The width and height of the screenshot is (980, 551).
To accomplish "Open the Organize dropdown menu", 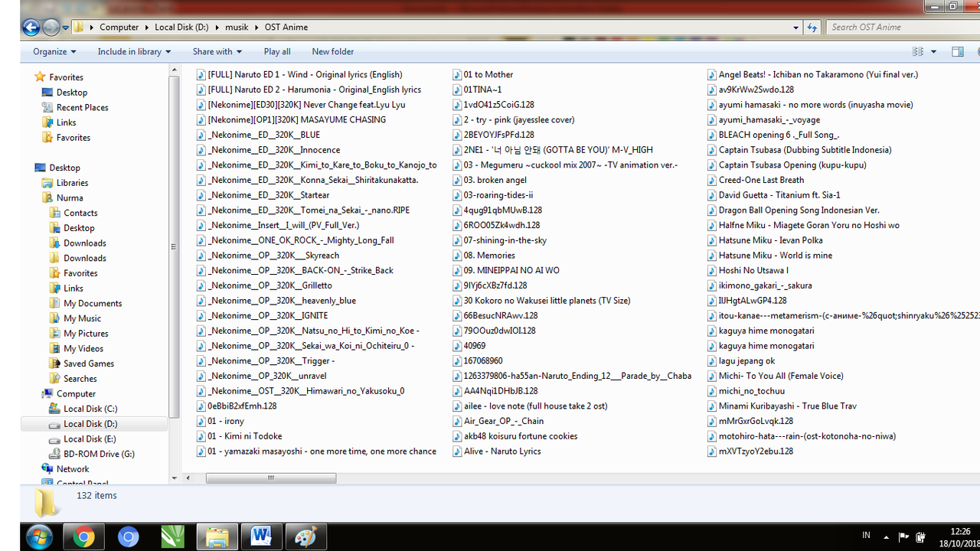I will 54,51.
